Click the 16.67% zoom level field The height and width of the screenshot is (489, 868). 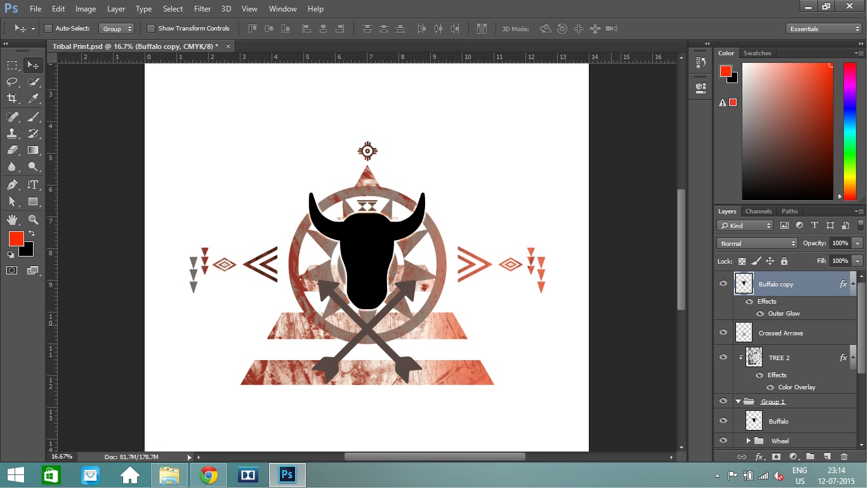click(62, 457)
